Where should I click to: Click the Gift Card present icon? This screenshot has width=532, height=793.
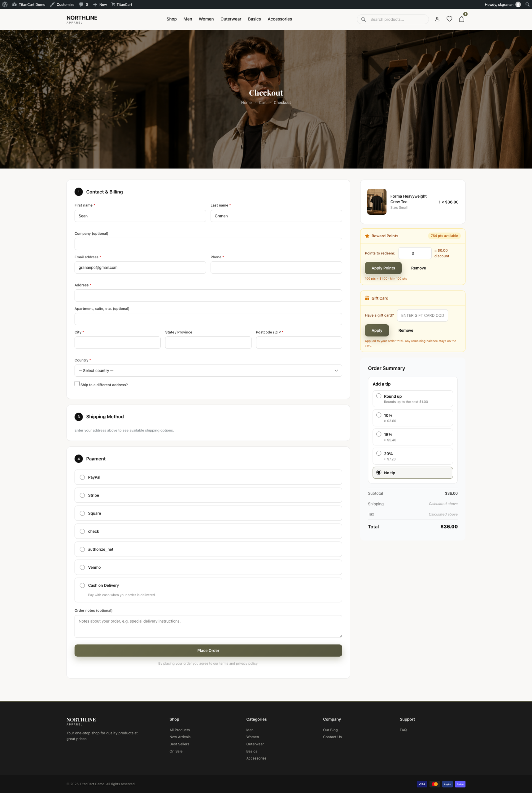(x=367, y=298)
